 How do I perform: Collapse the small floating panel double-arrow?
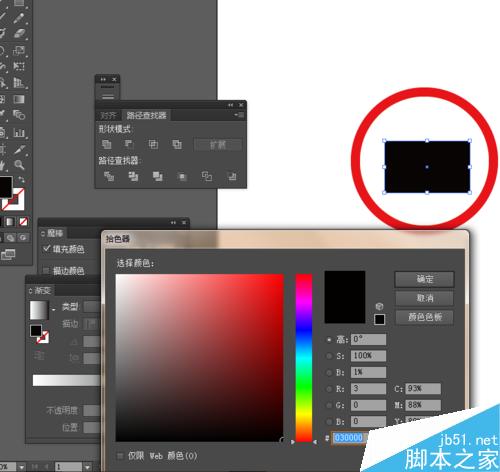(x=104, y=79)
